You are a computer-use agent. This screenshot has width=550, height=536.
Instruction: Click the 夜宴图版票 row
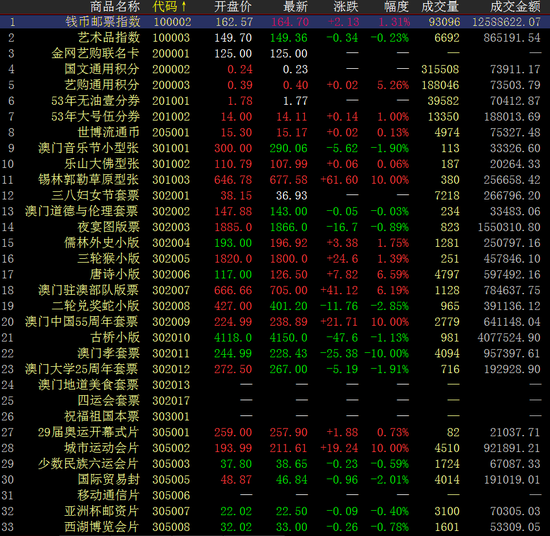coord(275,227)
